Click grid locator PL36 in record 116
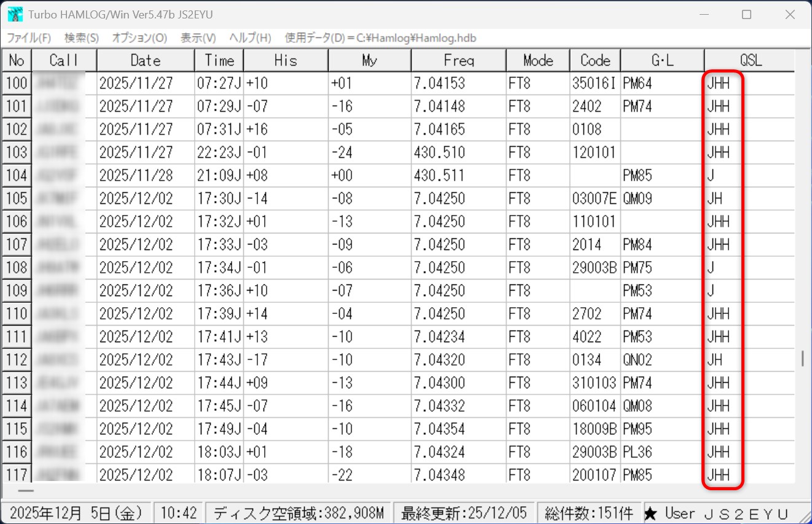This screenshot has width=812, height=524. tap(638, 452)
